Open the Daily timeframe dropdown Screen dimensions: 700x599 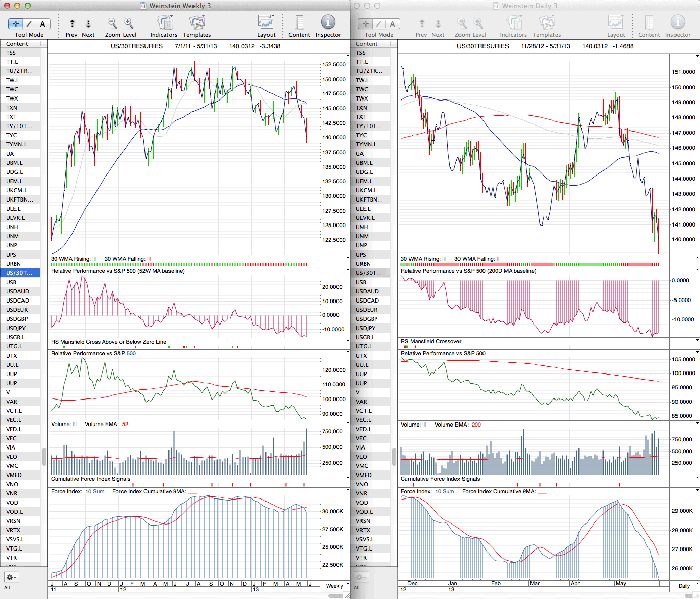pos(687,586)
